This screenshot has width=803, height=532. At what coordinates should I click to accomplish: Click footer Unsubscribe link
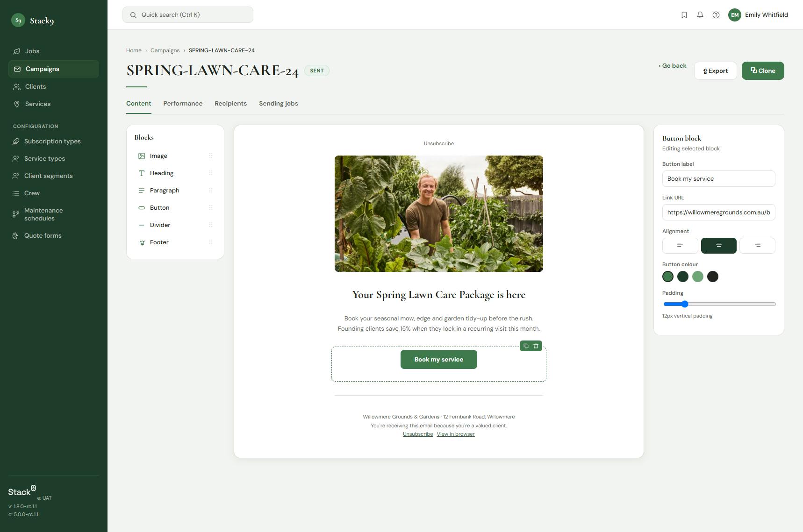pyautogui.click(x=418, y=434)
